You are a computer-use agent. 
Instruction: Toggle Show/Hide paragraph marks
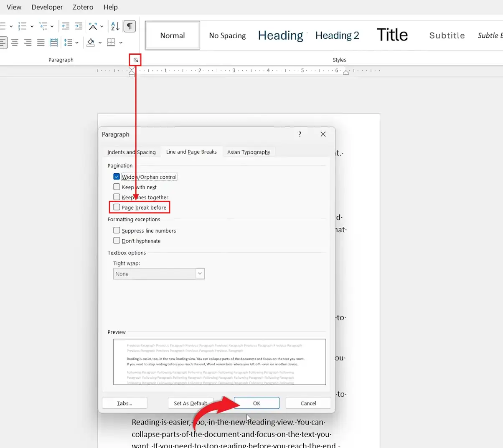tap(130, 26)
